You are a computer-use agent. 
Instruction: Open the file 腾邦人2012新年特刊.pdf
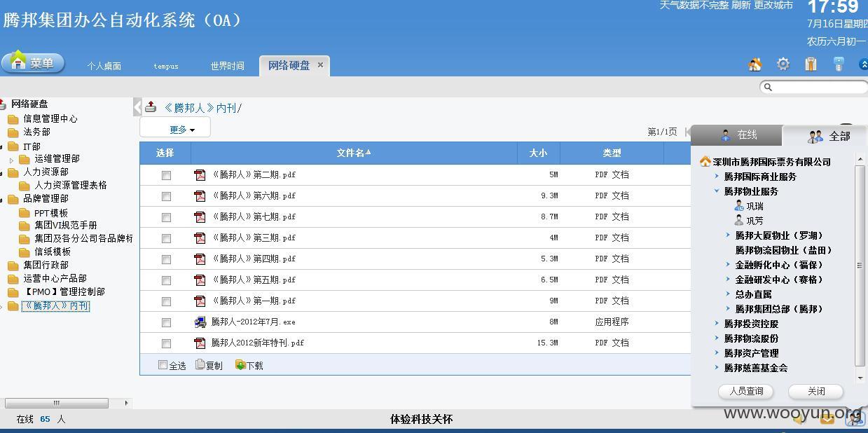(x=258, y=343)
